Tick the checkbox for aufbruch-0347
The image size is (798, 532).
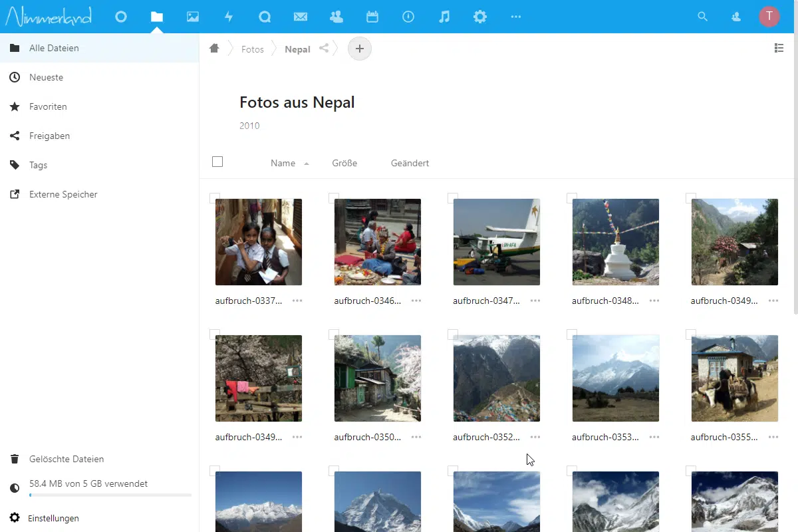452,198
